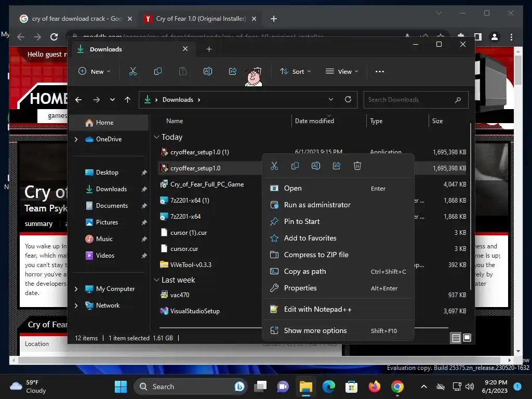Viewport: 532px width, 399px height.
Task: Click the Cut icon in context menu
Action: [274, 166]
